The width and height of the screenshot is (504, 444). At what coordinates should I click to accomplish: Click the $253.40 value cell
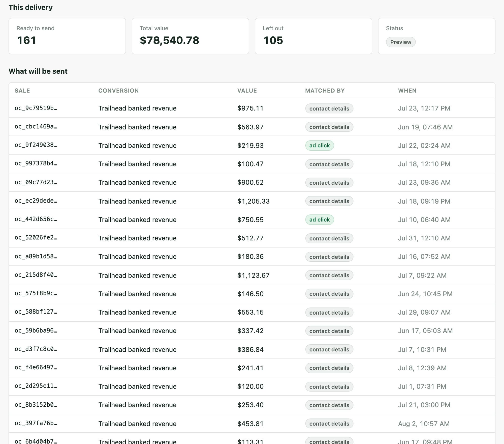250,405
